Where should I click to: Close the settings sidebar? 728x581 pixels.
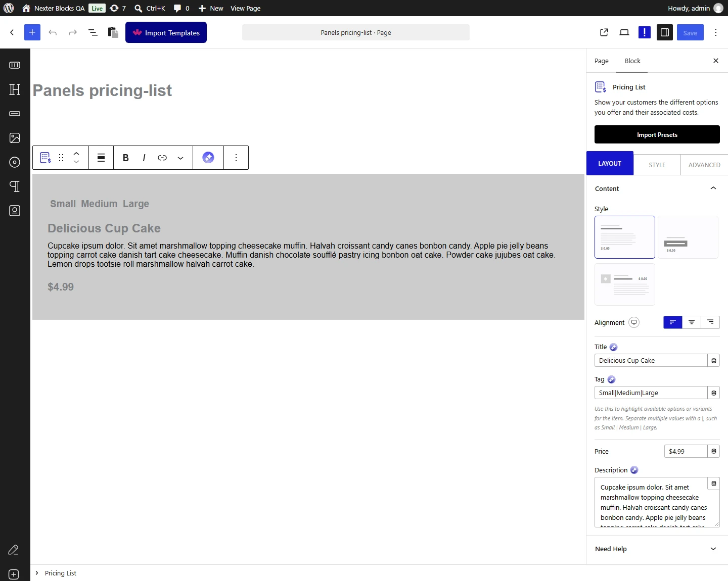pos(716,61)
